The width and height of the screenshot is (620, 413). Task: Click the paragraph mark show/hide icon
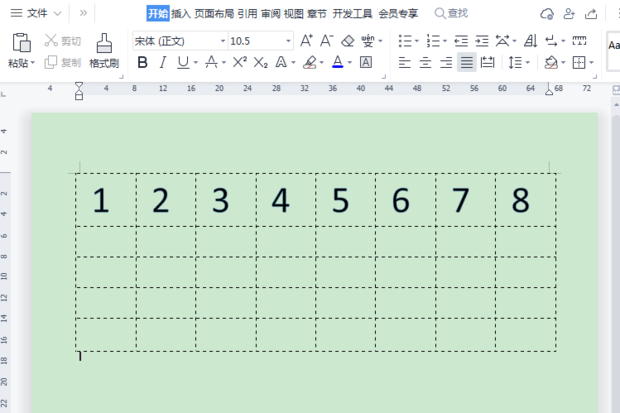tap(551, 41)
